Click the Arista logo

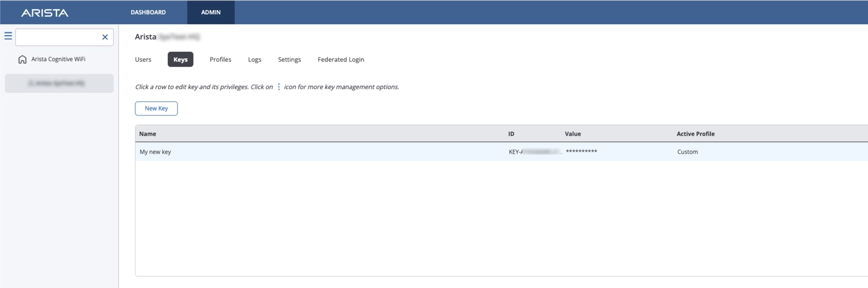coord(45,12)
